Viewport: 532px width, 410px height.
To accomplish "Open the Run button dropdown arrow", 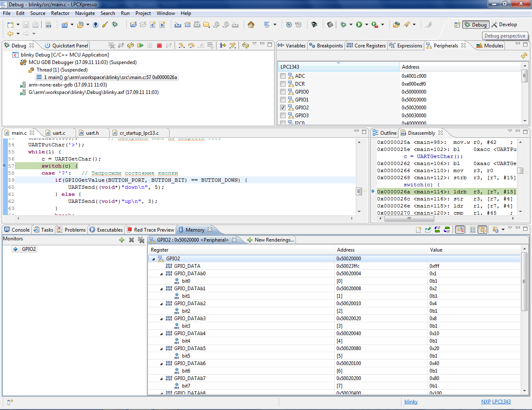I will pos(367,25).
